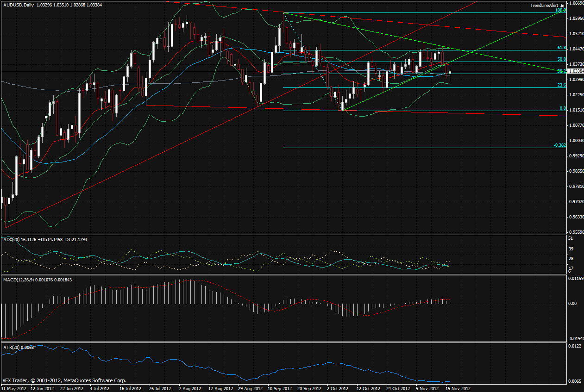The image size is (584, 392).
Task: Click the 7 Aug 2012 date label
Action: coord(190,388)
